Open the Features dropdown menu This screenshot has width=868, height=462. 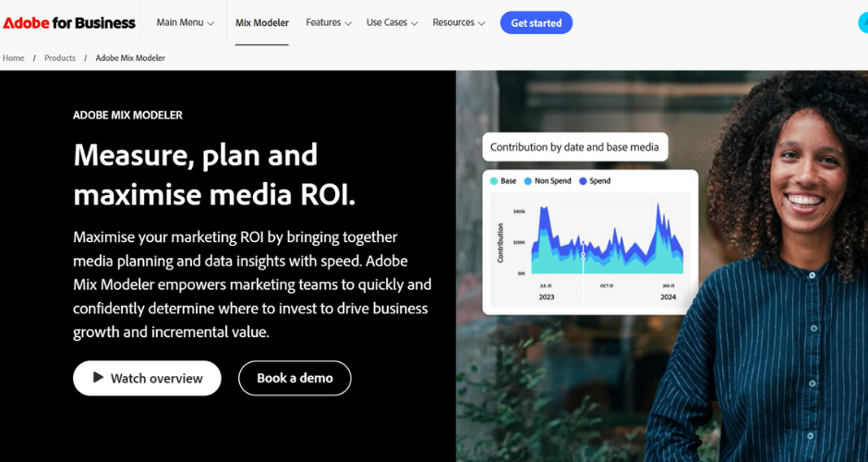[x=328, y=22]
